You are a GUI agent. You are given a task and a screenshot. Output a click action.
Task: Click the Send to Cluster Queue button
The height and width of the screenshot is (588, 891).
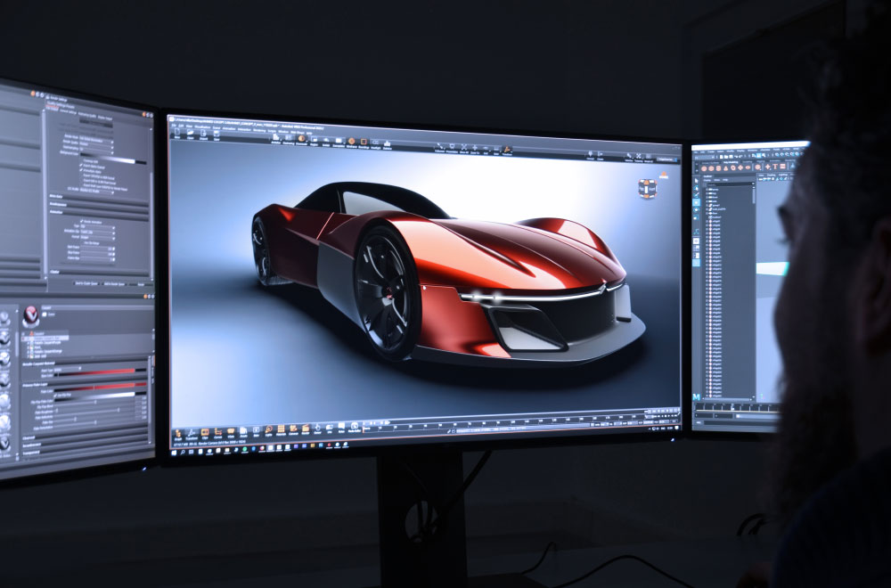[x=86, y=282]
